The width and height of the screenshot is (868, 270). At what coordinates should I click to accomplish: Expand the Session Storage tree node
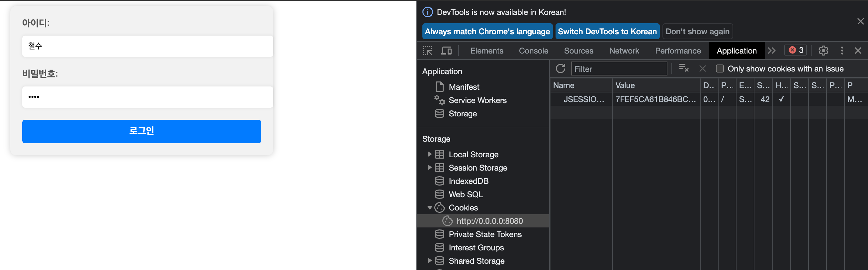click(x=430, y=167)
